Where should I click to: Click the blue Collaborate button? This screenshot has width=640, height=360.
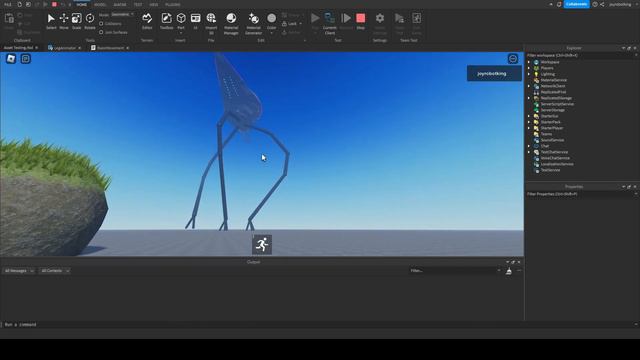(x=576, y=4)
